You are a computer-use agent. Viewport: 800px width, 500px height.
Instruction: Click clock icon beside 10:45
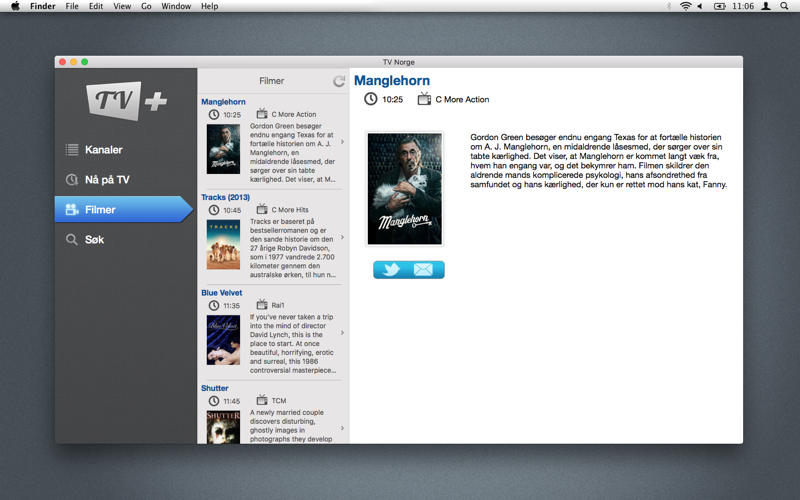(x=214, y=210)
